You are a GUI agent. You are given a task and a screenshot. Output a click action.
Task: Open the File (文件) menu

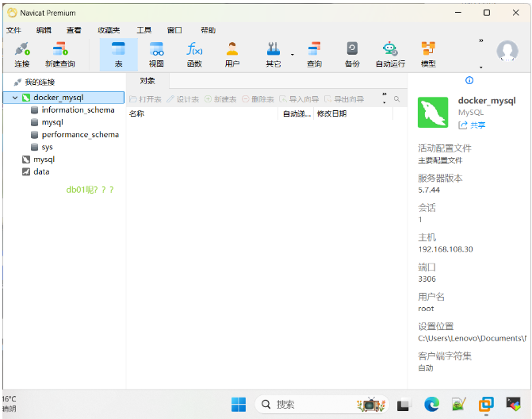(13, 30)
